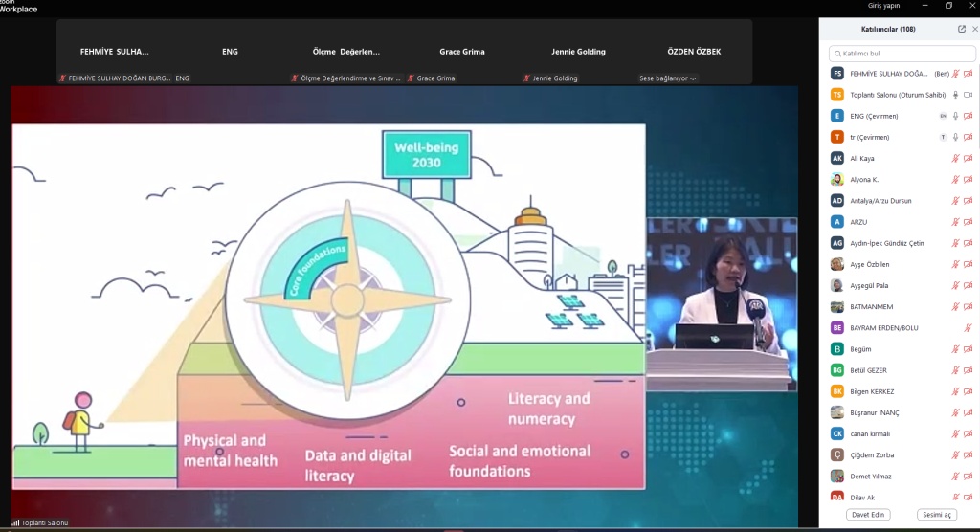
Task: Pop out the Katılımcılar panel
Action: 961,29
